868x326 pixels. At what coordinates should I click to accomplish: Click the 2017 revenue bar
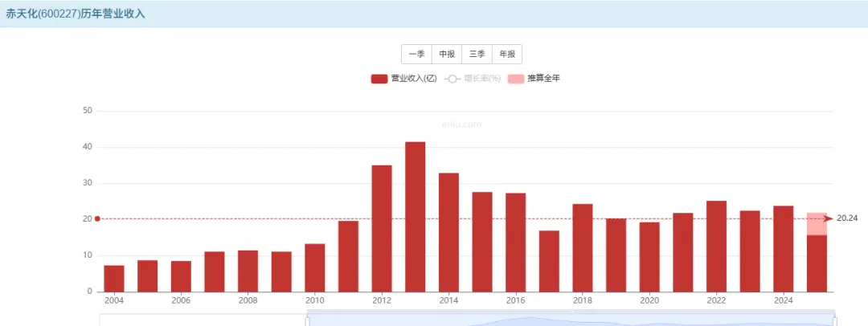point(549,261)
